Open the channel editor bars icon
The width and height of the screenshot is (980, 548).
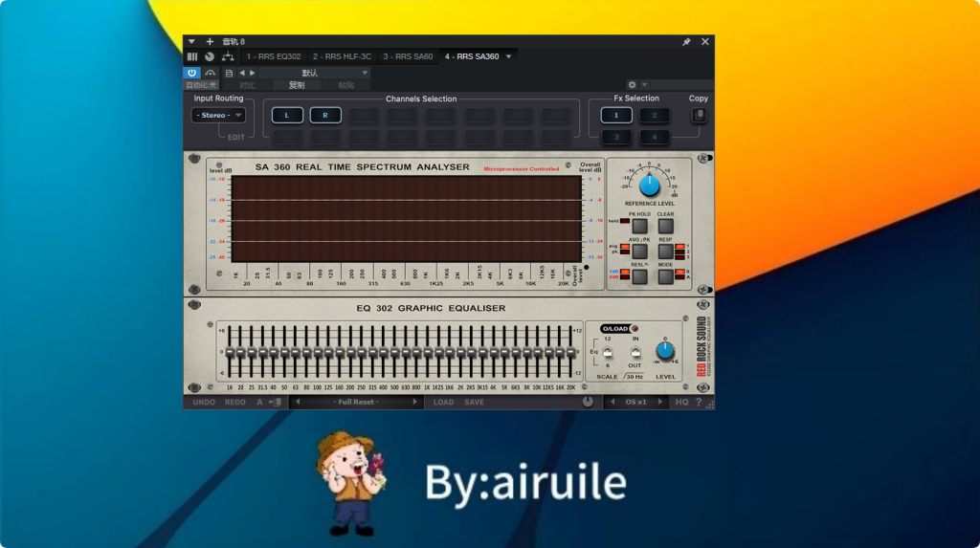192,56
